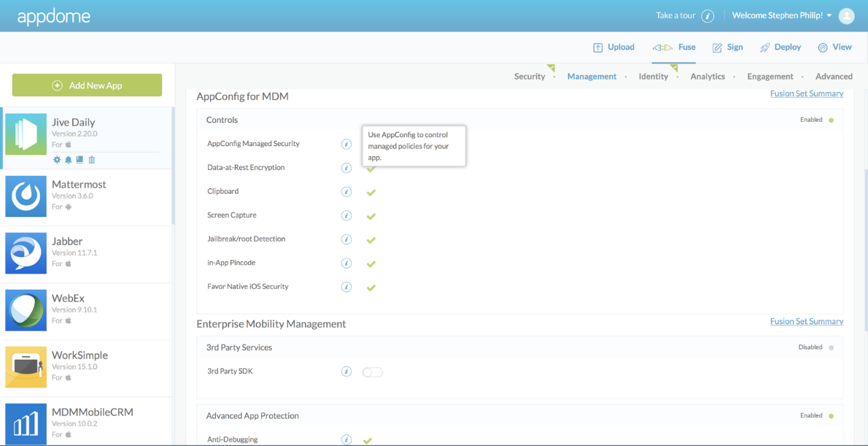Click the app list sidebar scrollbar
868x446 pixels.
(173, 166)
